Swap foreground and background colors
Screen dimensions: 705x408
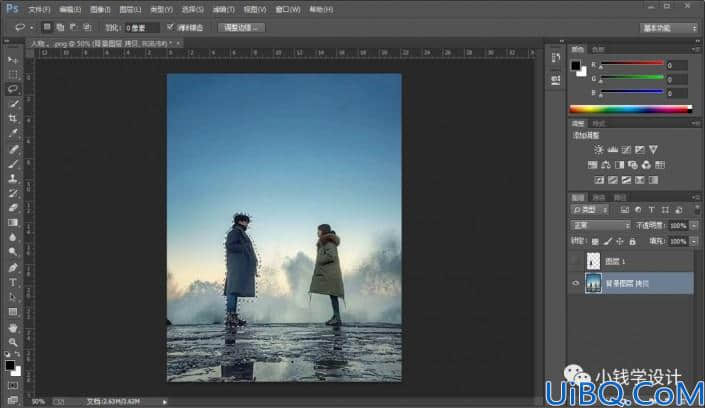tap(17, 354)
